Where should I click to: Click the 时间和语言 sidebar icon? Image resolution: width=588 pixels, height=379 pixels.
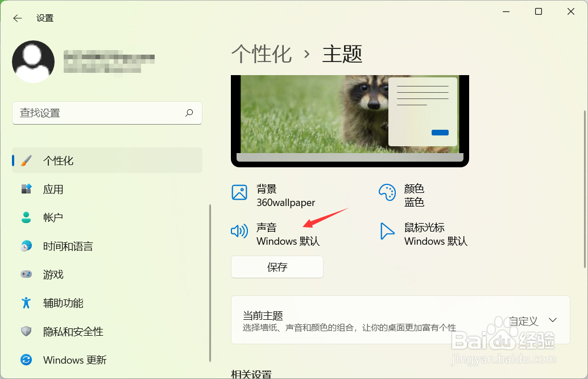click(x=26, y=246)
